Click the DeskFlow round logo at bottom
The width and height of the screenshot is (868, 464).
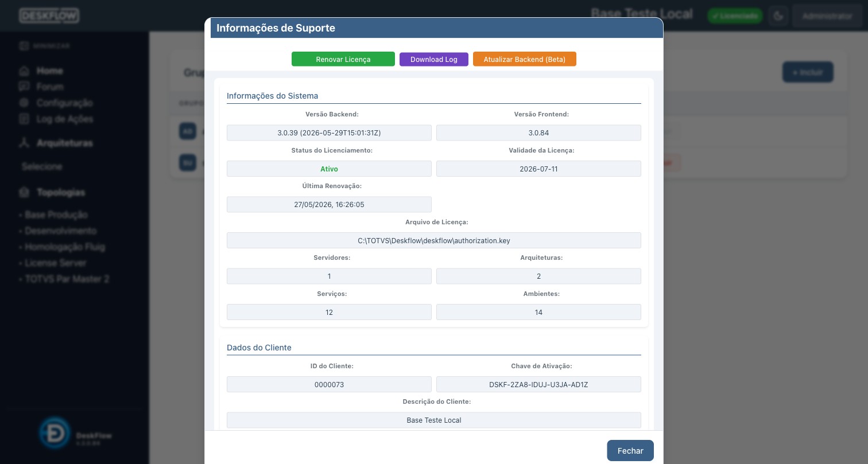(55, 432)
